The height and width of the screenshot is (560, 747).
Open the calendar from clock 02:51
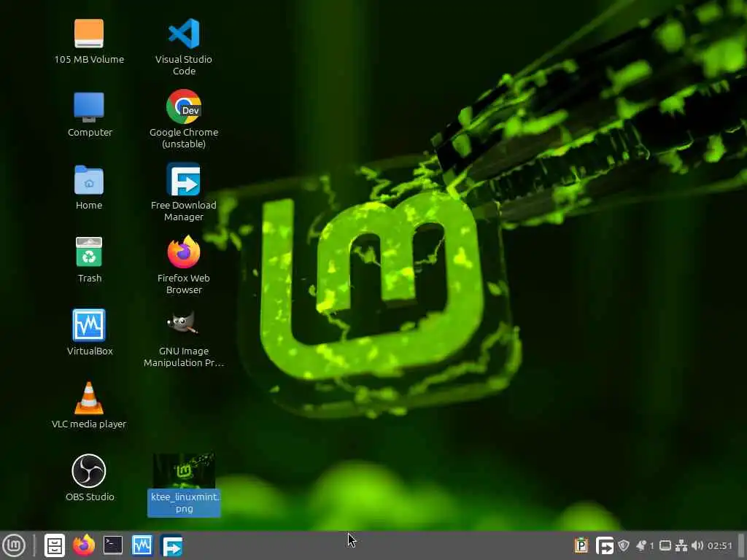[719, 545]
